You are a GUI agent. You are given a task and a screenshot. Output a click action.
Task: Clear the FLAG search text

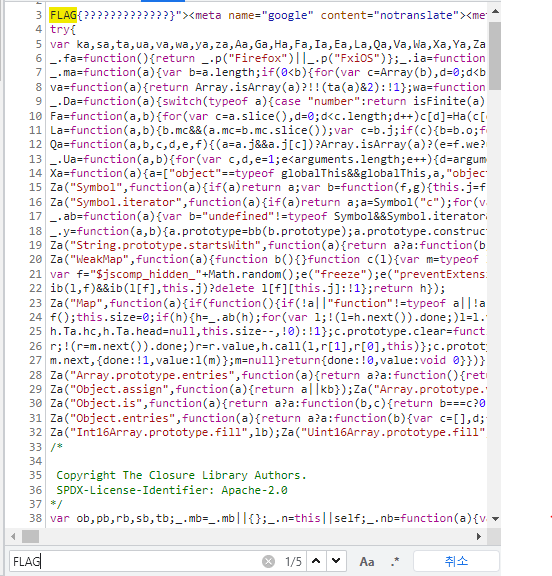point(268,561)
